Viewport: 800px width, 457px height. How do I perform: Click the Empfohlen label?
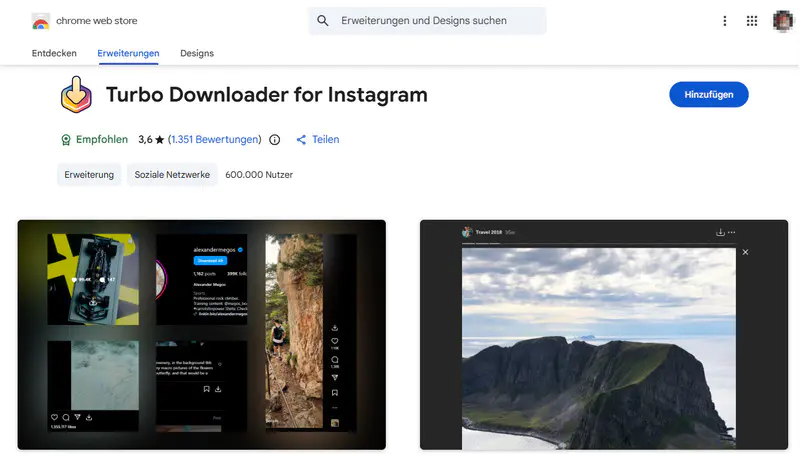click(x=102, y=140)
